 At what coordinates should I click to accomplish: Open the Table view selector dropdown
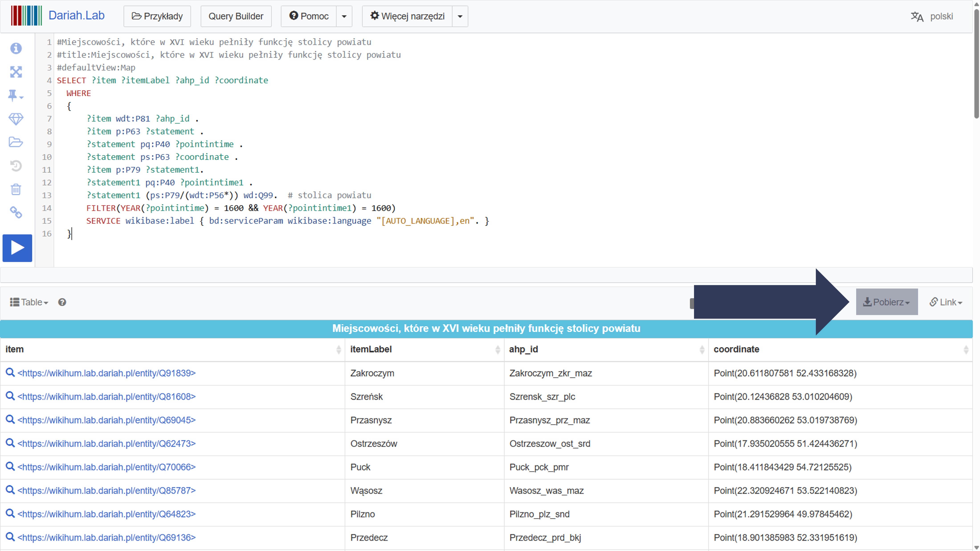(29, 302)
